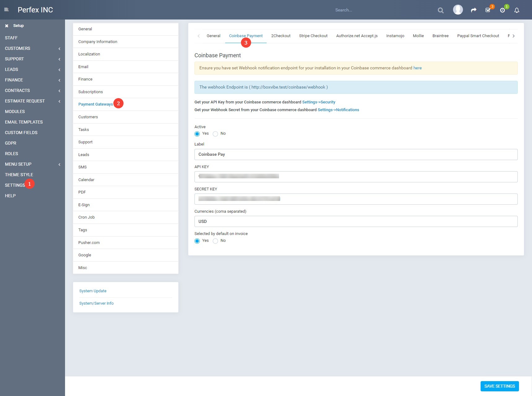This screenshot has height=396, width=532.
Task: Choose No for Selected by default on invoice
Action: tap(215, 241)
